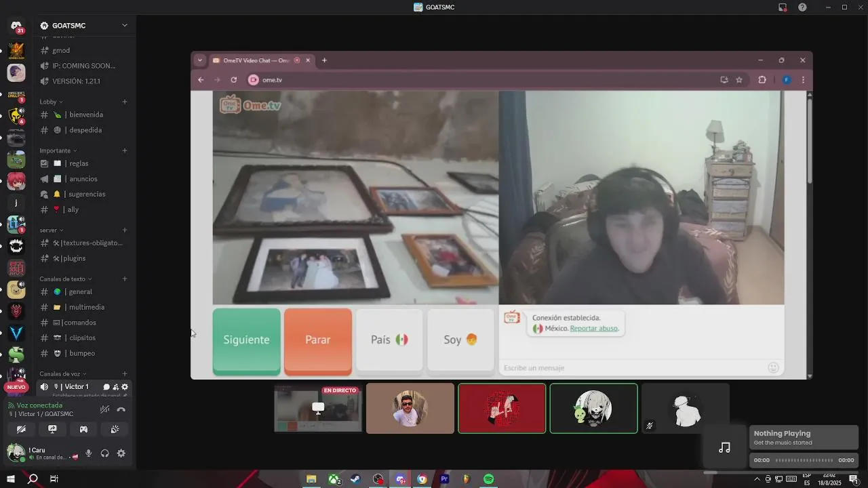Open Windows Start menu
This screenshot has width=868, height=488.
pos(11,479)
